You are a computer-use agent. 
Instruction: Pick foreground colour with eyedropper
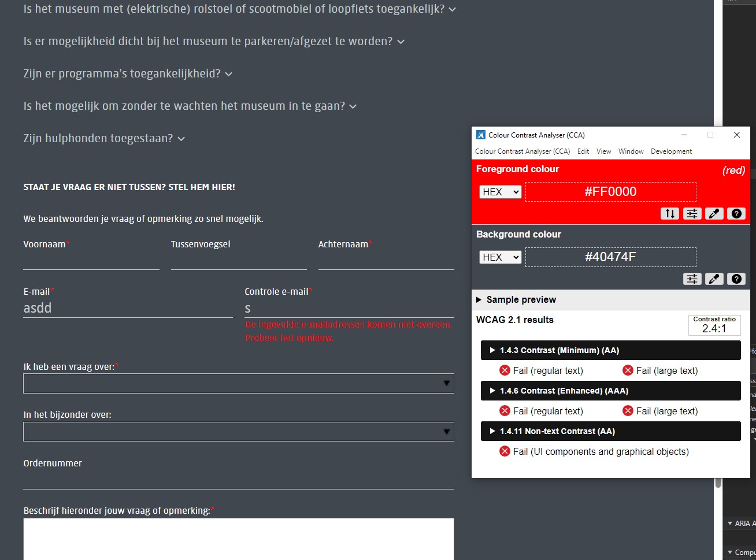[x=714, y=214]
